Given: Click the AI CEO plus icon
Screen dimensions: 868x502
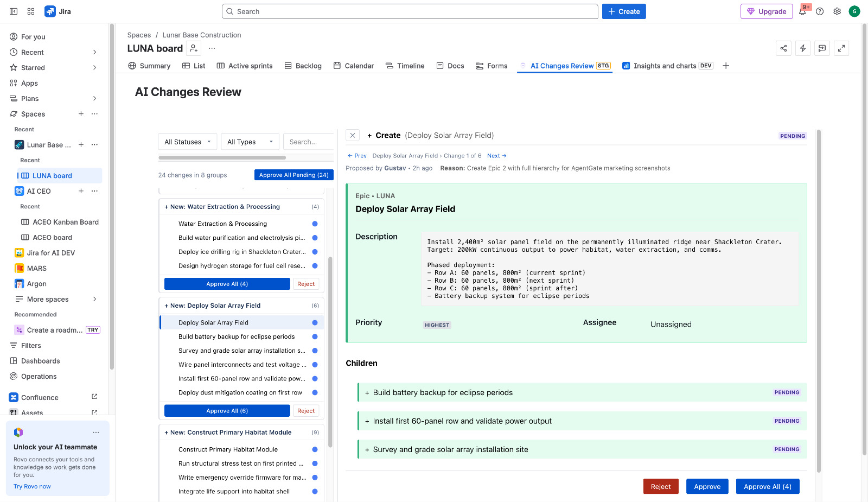Looking at the screenshot, I should [81, 191].
